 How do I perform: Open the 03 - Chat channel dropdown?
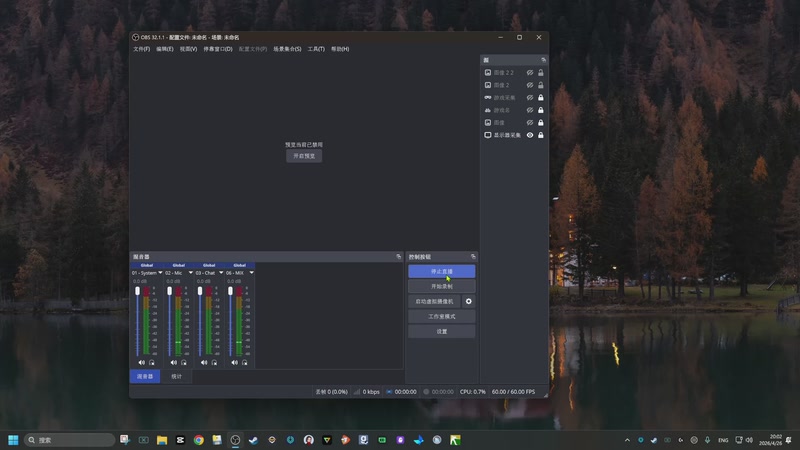point(221,273)
